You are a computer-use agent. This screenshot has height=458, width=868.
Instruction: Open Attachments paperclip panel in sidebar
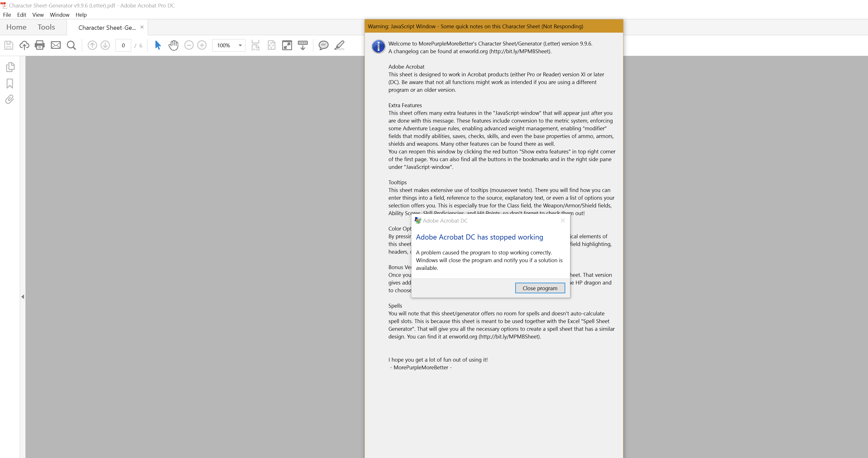point(10,99)
